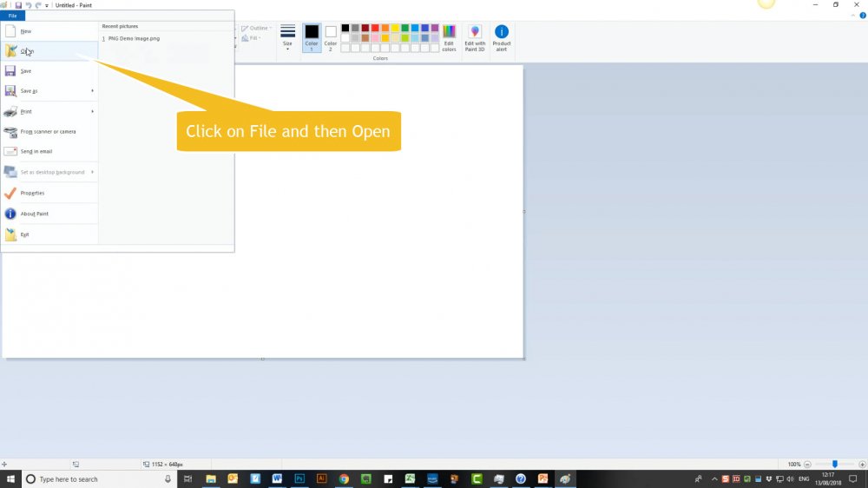Pick the green color swatch

[x=404, y=29]
